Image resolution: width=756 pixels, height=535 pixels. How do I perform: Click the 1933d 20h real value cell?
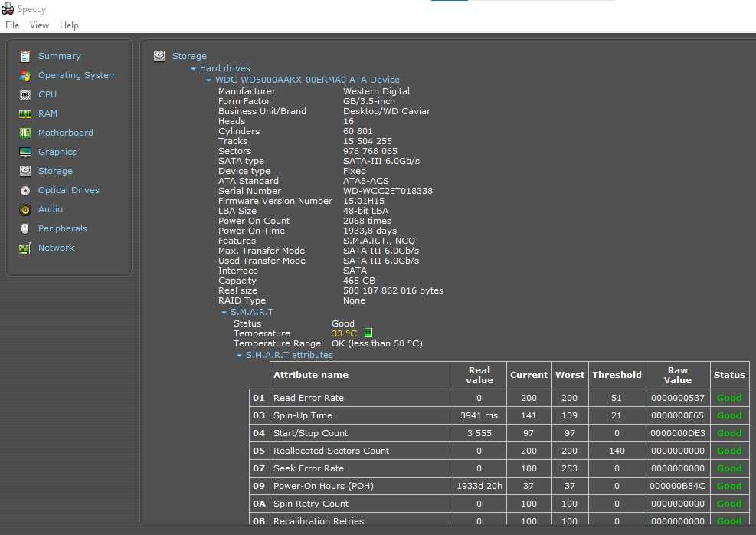pyautogui.click(x=479, y=486)
